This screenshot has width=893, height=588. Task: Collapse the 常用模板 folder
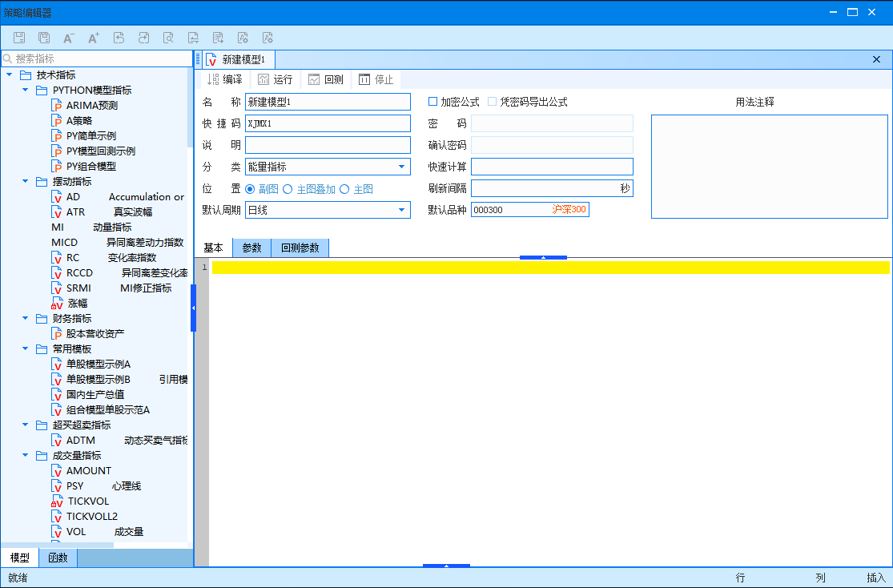pyautogui.click(x=25, y=348)
